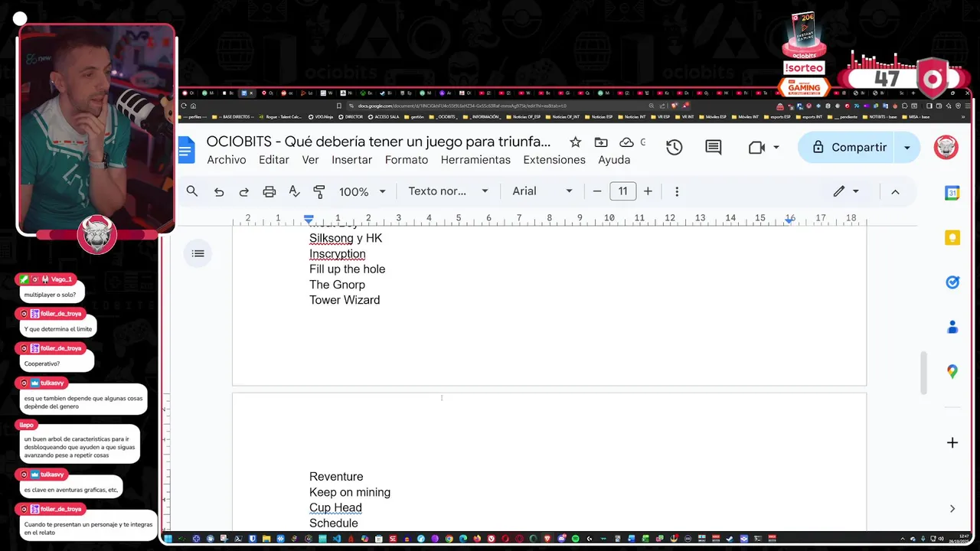The image size is (980, 551).
Task: Hide the side panel chevron
Action: pyautogui.click(x=952, y=508)
